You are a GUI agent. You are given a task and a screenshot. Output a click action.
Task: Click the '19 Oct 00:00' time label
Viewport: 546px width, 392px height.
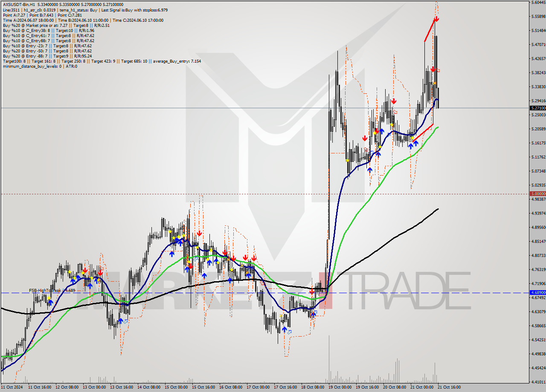pyautogui.click(x=340, y=387)
